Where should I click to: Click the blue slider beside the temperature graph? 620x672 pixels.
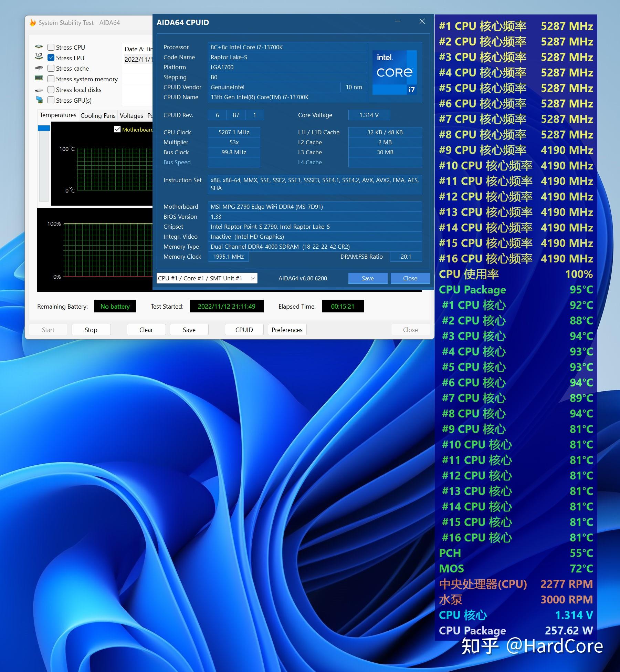pyautogui.click(x=44, y=128)
